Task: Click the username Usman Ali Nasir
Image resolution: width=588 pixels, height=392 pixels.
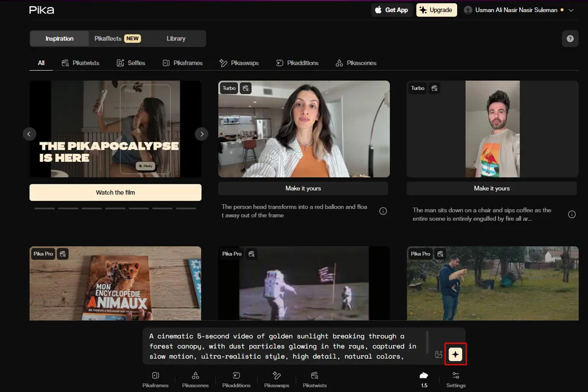Action: 516,10
